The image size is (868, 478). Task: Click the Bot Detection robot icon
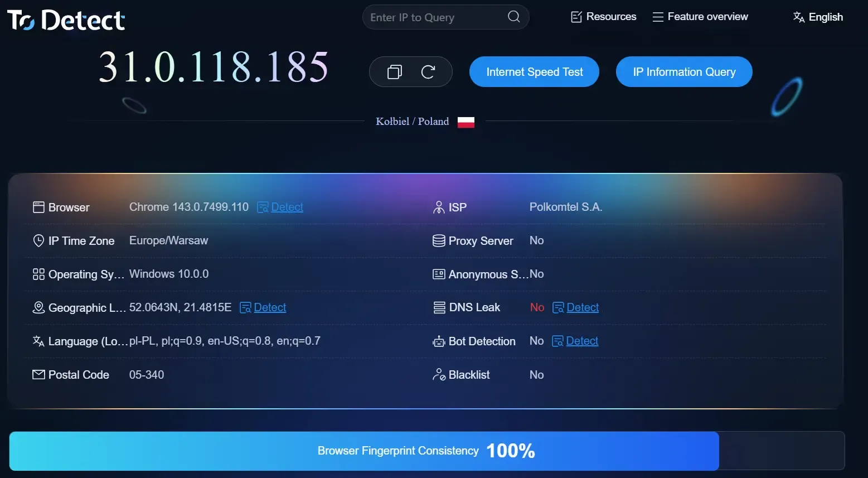439,341
